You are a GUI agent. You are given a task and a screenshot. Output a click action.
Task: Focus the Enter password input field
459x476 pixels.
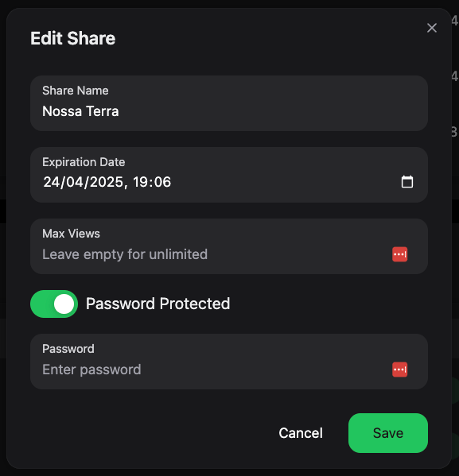[x=212, y=370]
